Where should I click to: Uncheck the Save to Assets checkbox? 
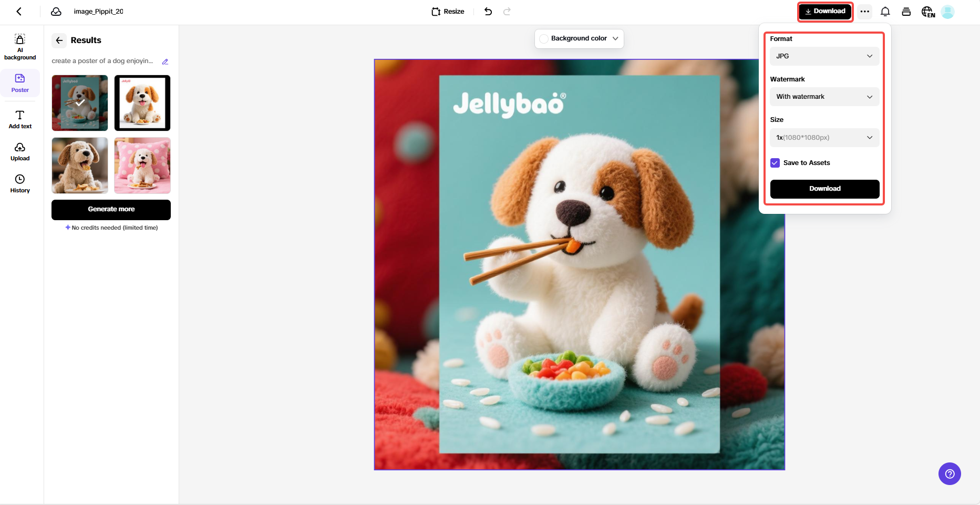pos(775,163)
